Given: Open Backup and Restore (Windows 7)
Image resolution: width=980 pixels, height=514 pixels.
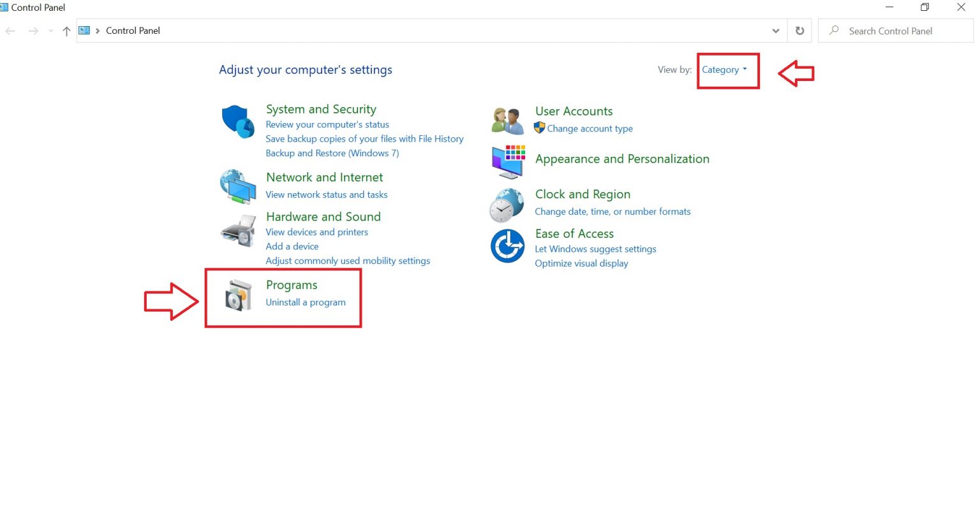Looking at the screenshot, I should [x=332, y=153].
